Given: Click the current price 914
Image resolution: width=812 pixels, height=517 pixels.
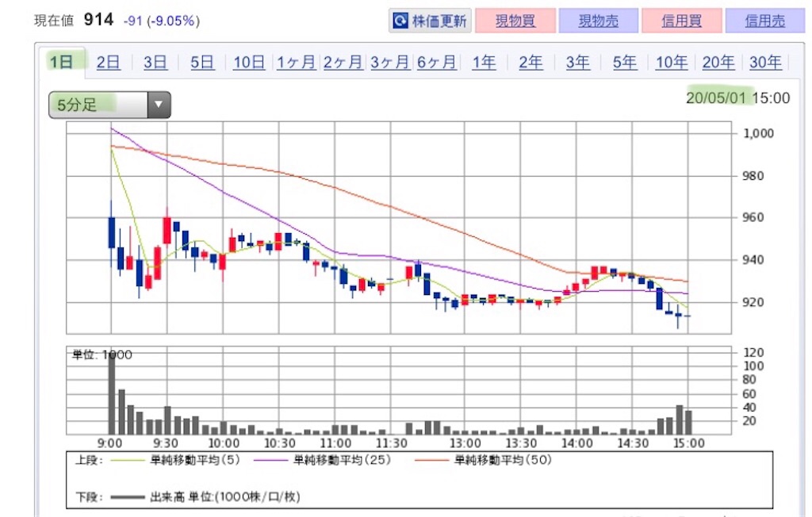Looking at the screenshot, I should pyautogui.click(x=98, y=20).
